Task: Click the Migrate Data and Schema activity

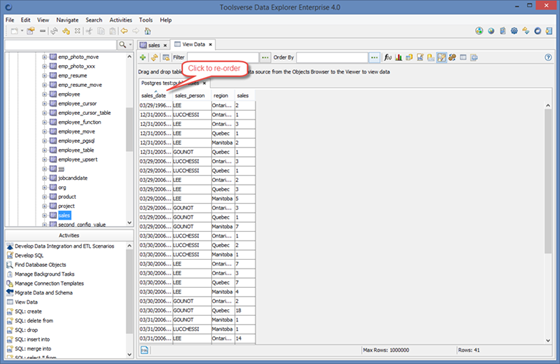Action: tap(44, 293)
